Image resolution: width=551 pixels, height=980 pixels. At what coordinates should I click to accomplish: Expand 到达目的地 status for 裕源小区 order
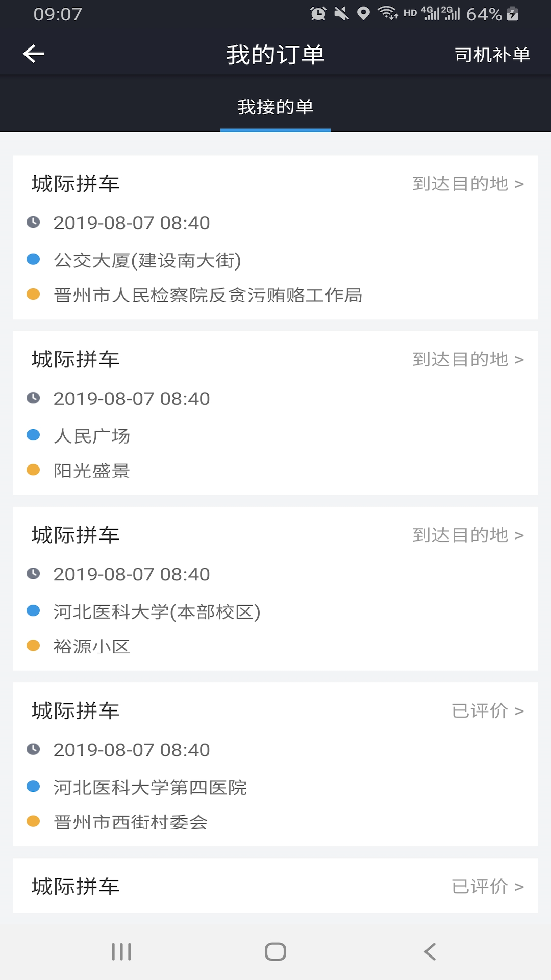pos(468,535)
